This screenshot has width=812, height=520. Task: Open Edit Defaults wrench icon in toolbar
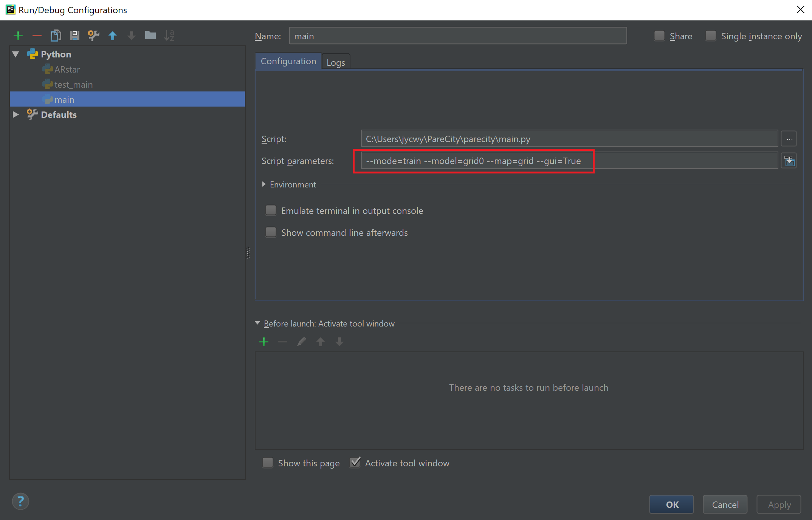[x=93, y=36]
